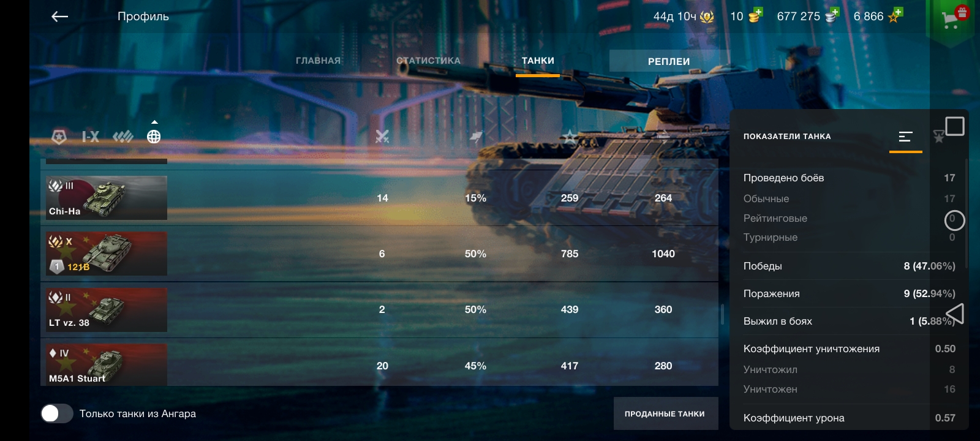Open mastery badge filter icon
The image size is (980, 441).
(59, 137)
